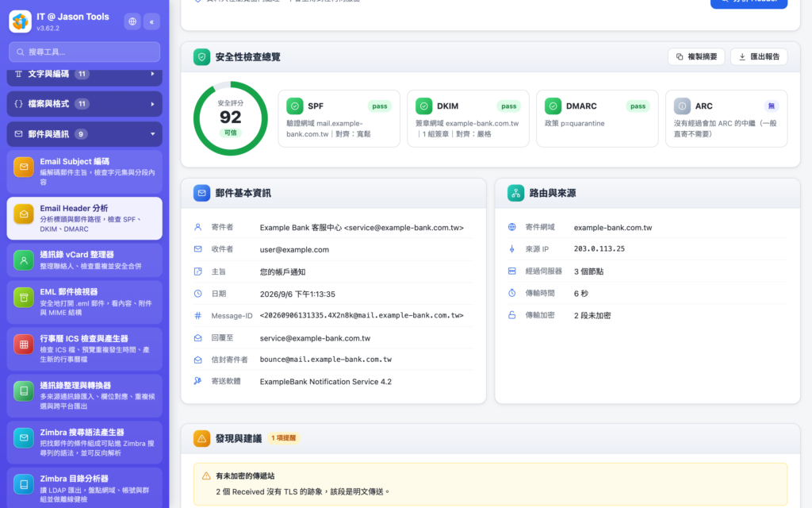Click the green shield icon beside 安全性檢查總覽

pyautogui.click(x=201, y=57)
